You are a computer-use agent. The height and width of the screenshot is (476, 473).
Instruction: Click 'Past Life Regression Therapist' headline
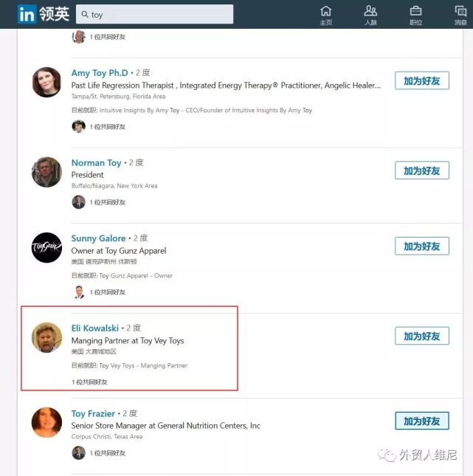226,86
